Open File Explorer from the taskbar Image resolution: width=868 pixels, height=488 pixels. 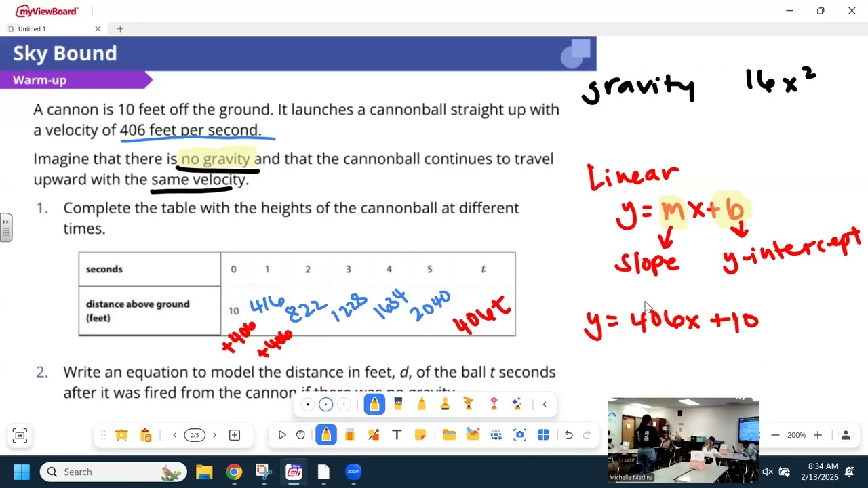[204, 472]
